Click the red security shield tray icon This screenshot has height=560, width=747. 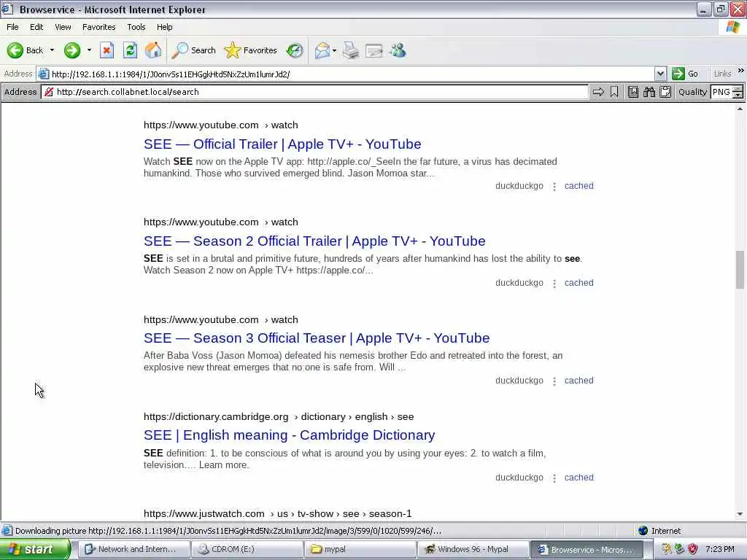693,549
